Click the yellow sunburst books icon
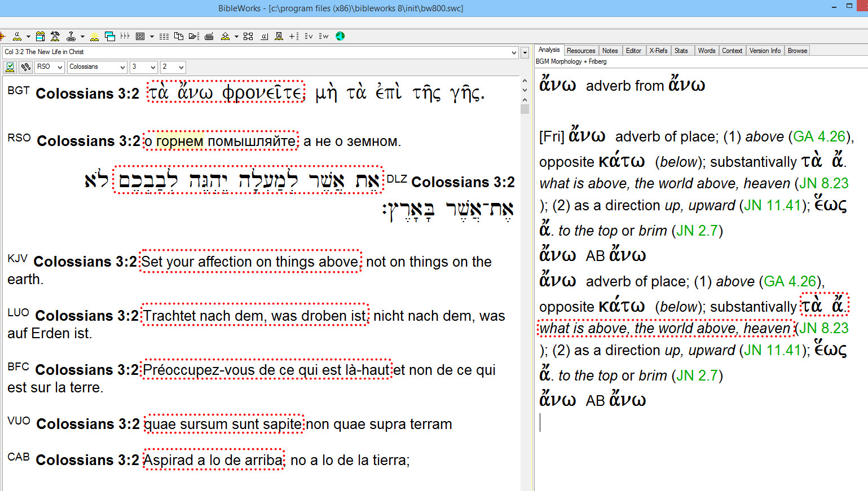The width and height of the screenshot is (868, 491). tap(94, 36)
